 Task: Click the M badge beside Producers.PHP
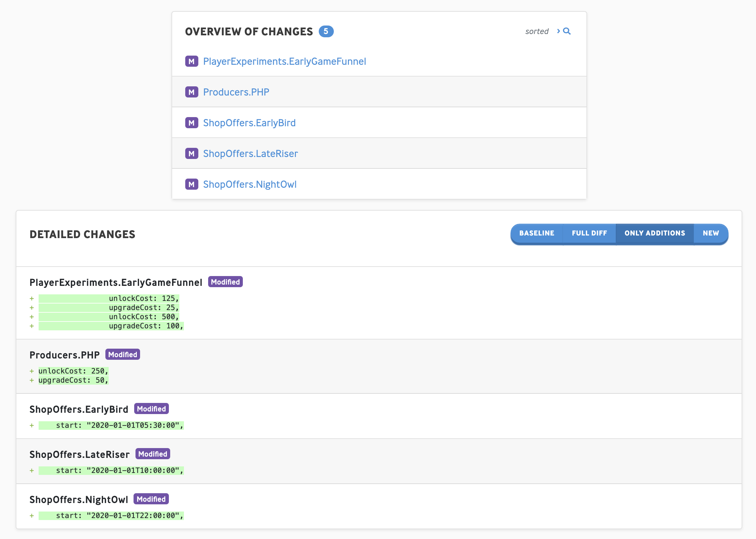(x=191, y=92)
